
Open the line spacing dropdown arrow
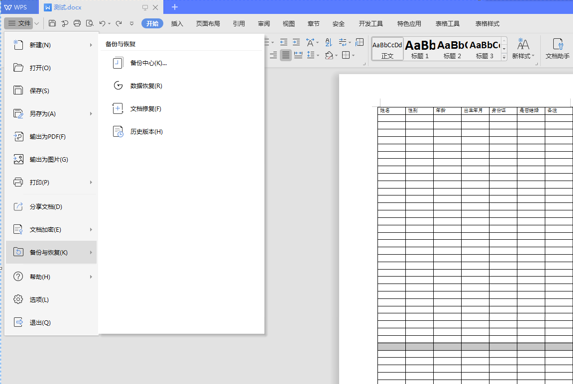pos(317,56)
